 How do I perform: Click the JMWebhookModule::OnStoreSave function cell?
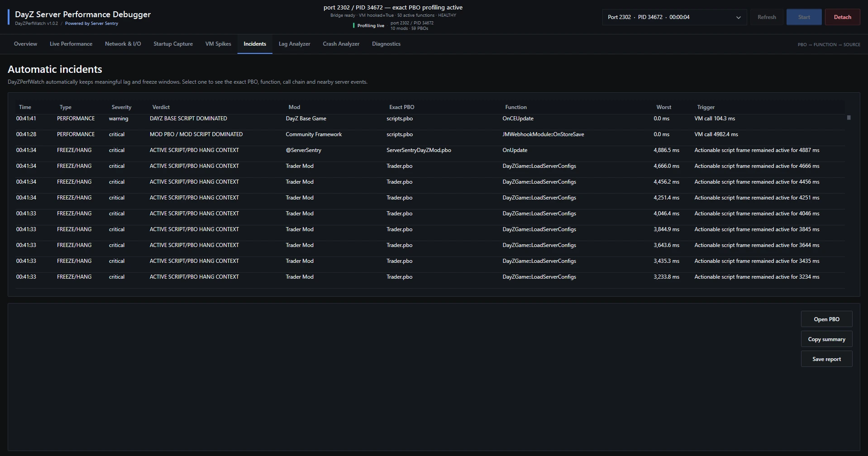(543, 134)
